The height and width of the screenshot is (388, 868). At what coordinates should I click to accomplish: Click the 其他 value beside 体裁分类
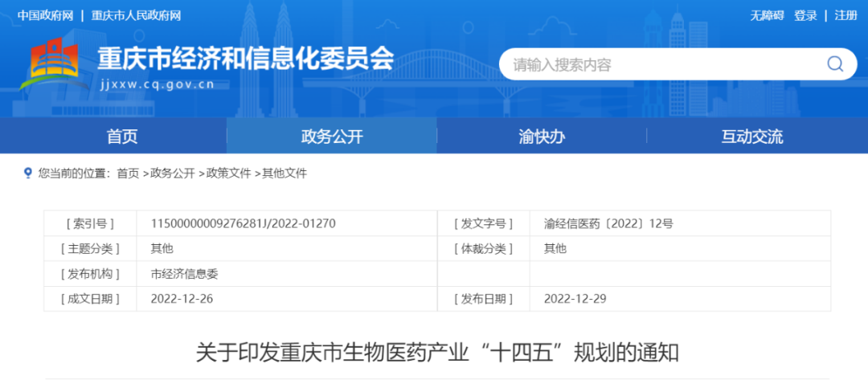tap(555, 249)
